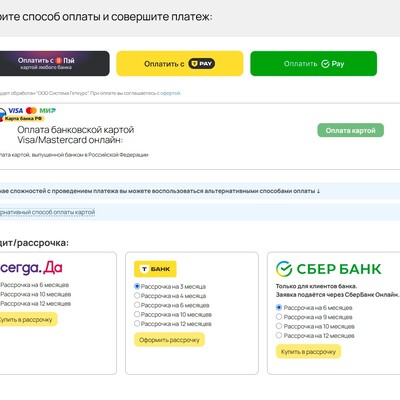Click Оформить рассрочку under T-Bank
This screenshot has width=400, height=400.
(169, 340)
